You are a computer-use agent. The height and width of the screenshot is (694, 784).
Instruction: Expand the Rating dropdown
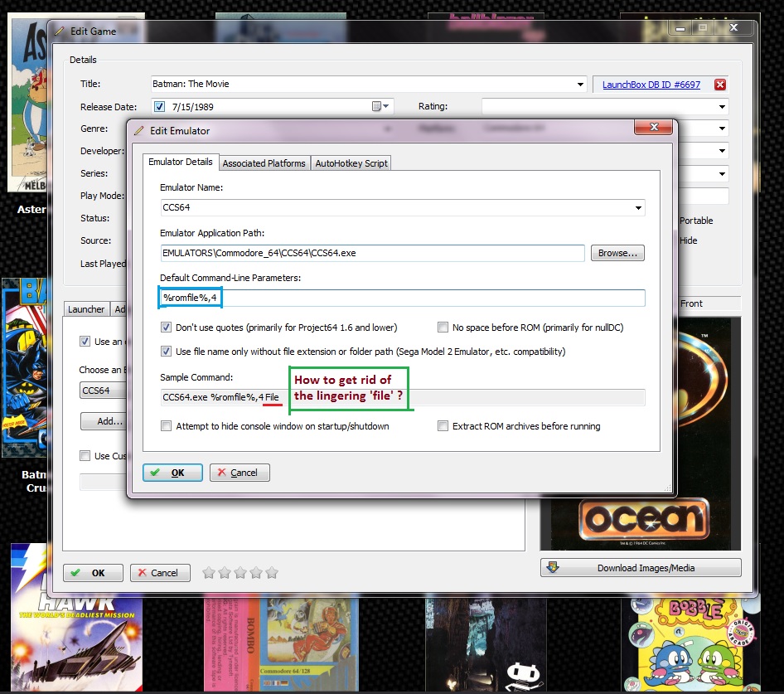pyautogui.click(x=722, y=107)
